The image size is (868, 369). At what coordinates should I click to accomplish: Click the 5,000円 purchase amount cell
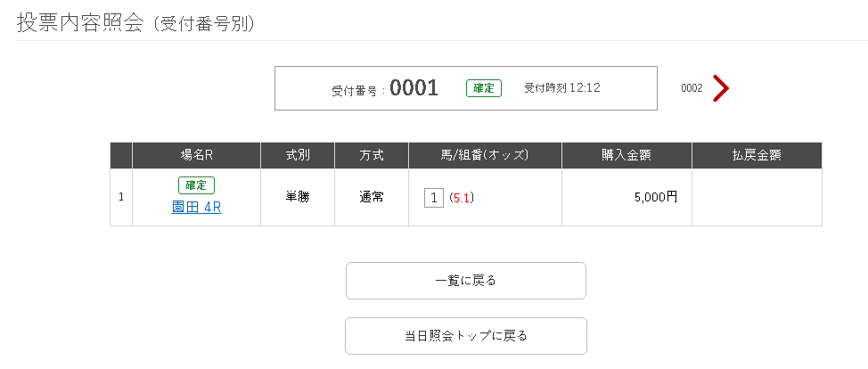(x=655, y=198)
